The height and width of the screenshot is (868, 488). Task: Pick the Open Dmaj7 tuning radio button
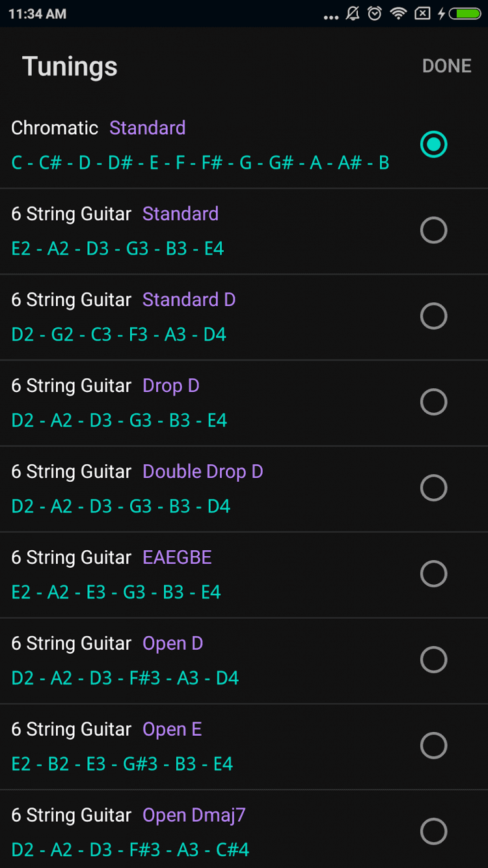click(433, 832)
